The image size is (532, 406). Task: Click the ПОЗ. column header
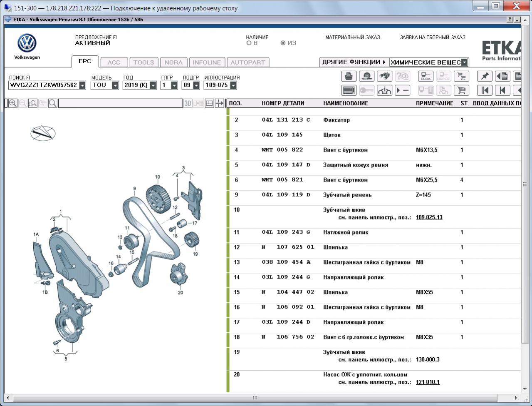[235, 103]
